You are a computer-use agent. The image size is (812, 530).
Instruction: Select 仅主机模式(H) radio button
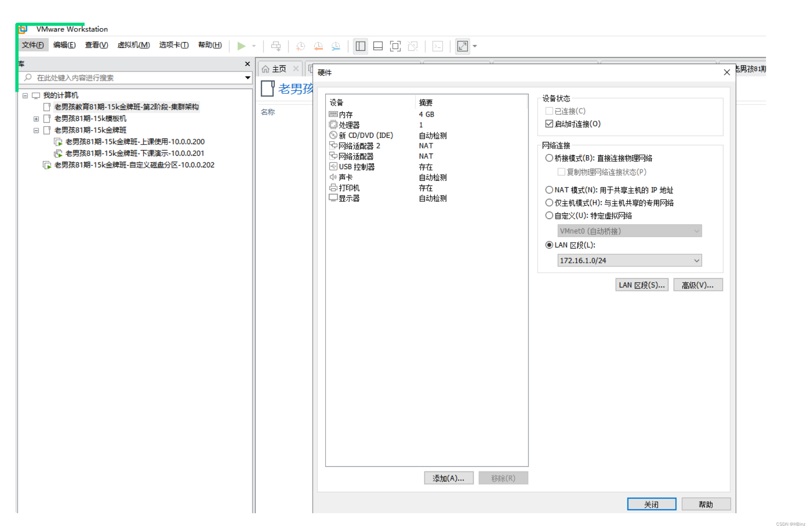pos(549,203)
